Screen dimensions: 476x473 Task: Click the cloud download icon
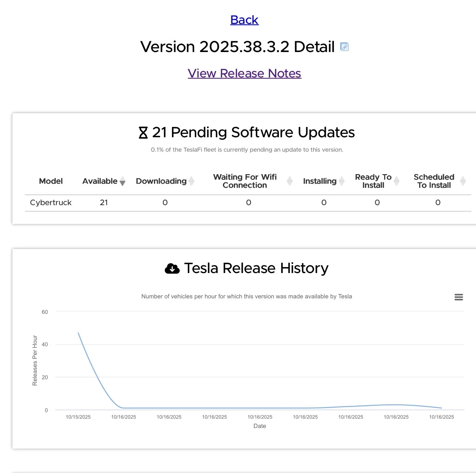point(172,269)
